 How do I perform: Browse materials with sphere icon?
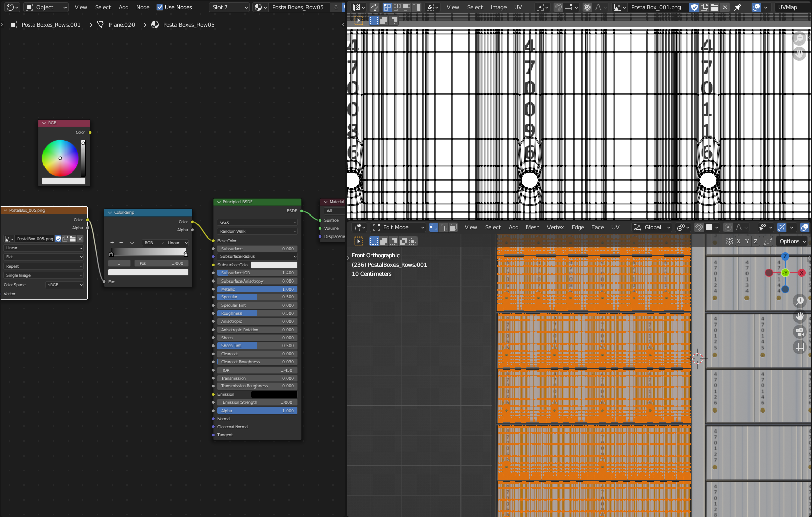pos(260,7)
